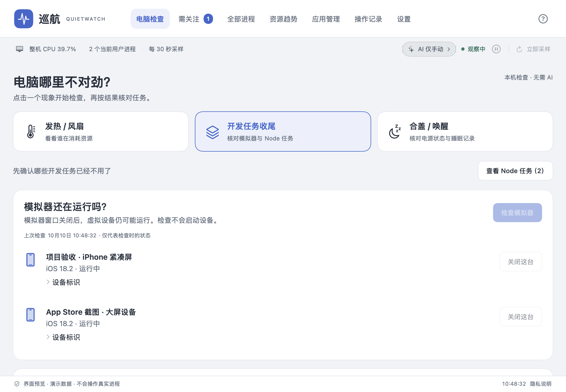The width and height of the screenshot is (566, 392).
Task: Open the AI 仅手动 mode selector
Action: pos(429,49)
